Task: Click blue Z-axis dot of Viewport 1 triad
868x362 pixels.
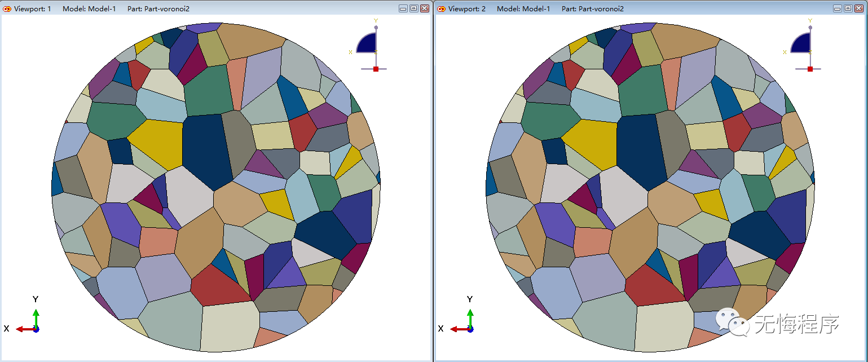Action: [x=36, y=329]
